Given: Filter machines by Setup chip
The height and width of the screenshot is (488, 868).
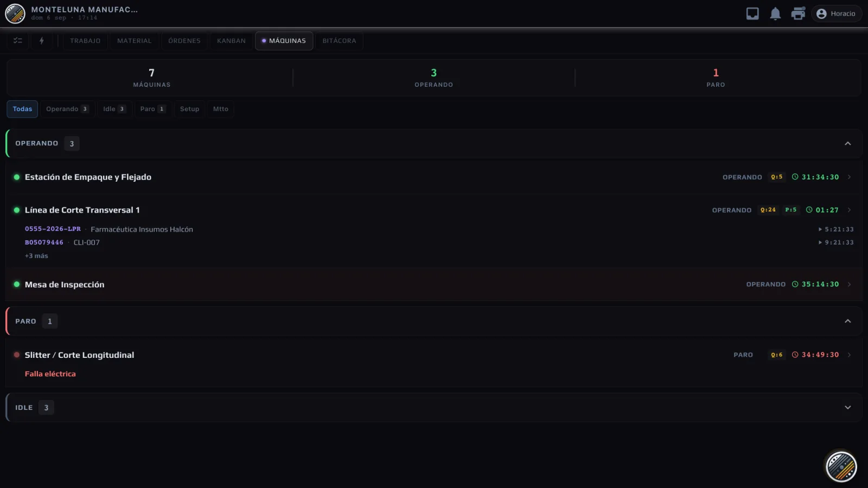Looking at the screenshot, I should (189, 109).
